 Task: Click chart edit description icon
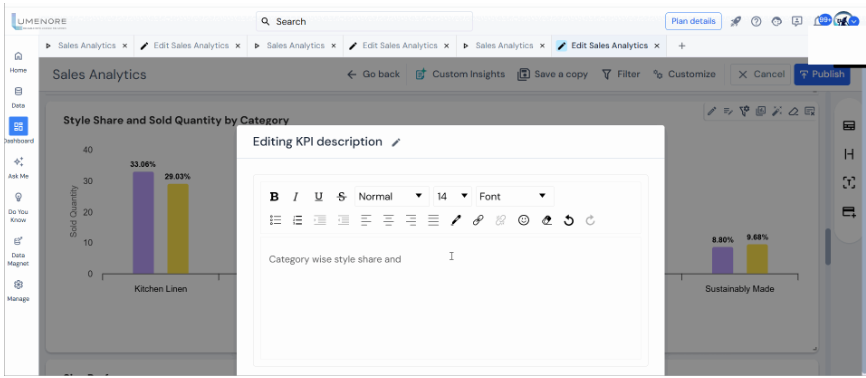coord(728,111)
